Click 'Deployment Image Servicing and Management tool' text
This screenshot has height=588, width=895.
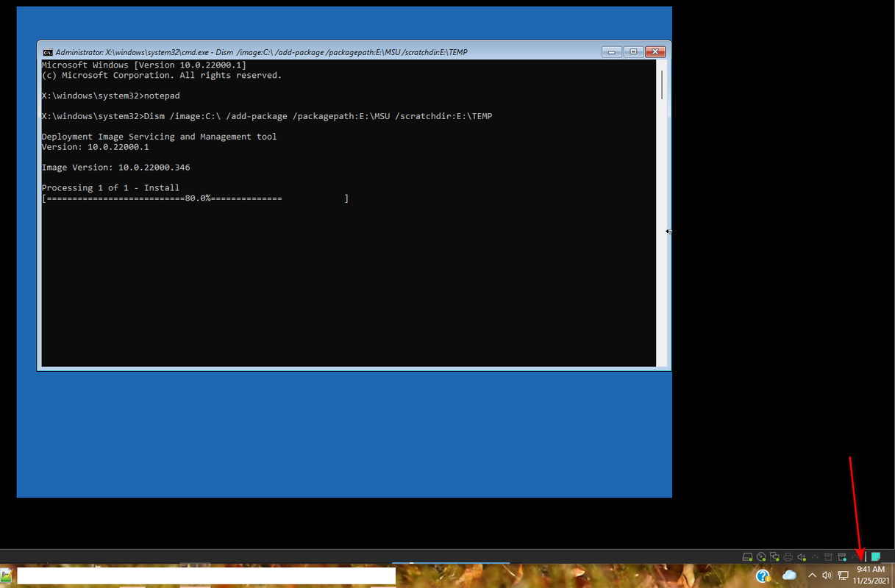(x=160, y=137)
